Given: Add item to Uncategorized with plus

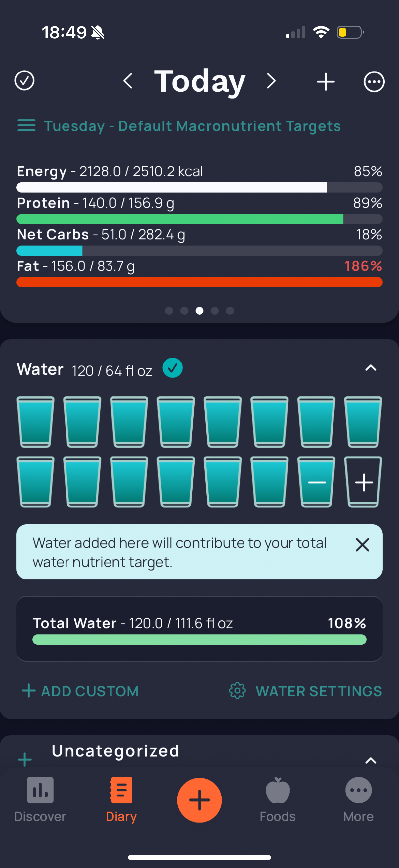Looking at the screenshot, I should pos(24,760).
